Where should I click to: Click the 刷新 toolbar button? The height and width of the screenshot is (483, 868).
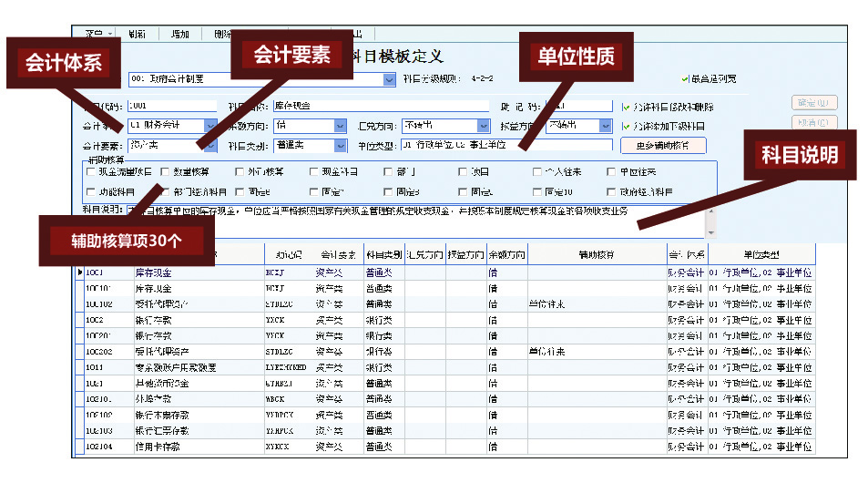tap(137, 34)
